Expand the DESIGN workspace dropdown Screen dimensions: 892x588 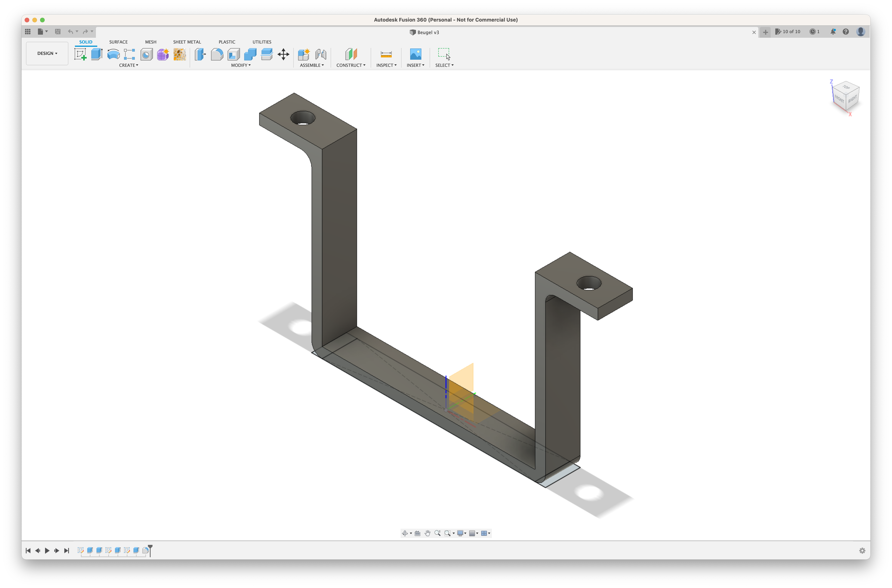[x=47, y=53]
